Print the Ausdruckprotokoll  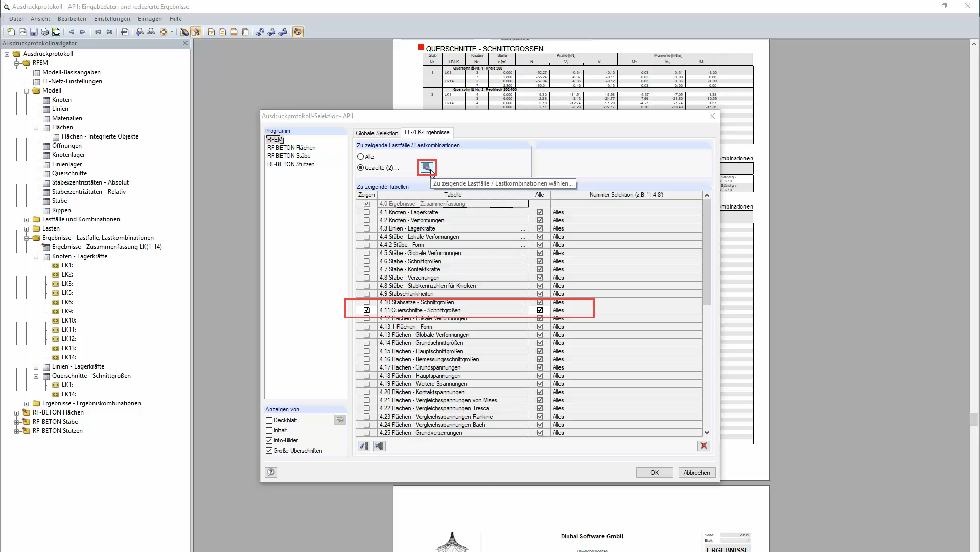pyautogui.click(x=44, y=32)
